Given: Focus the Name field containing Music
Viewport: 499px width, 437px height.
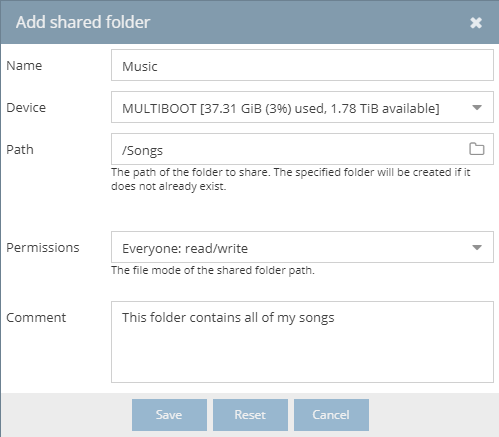Looking at the screenshot, I should pyautogui.click(x=302, y=65).
